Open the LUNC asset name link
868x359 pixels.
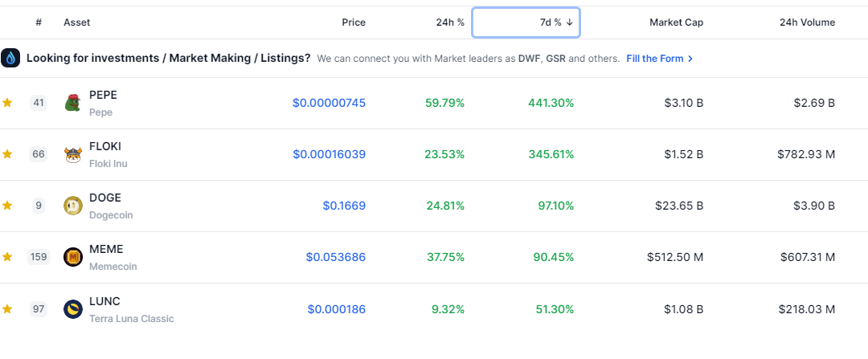point(104,301)
